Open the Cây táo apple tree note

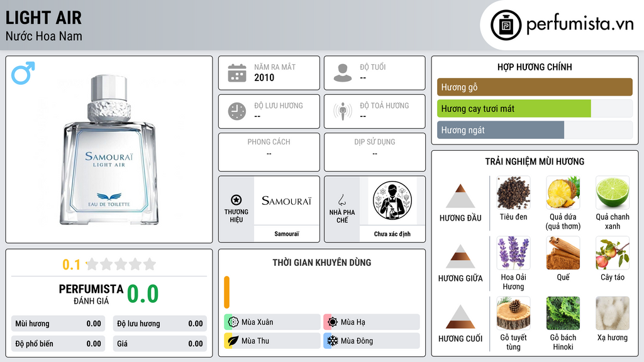(x=613, y=253)
